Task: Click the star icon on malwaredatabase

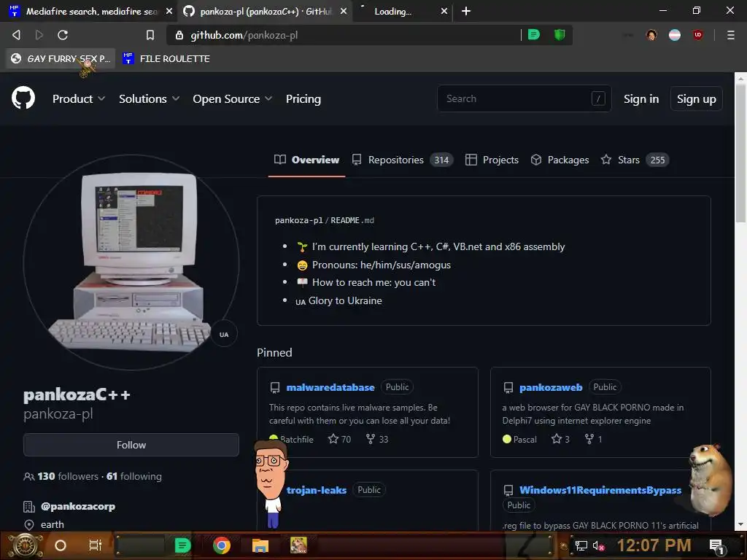Action: (x=333, y=438)
